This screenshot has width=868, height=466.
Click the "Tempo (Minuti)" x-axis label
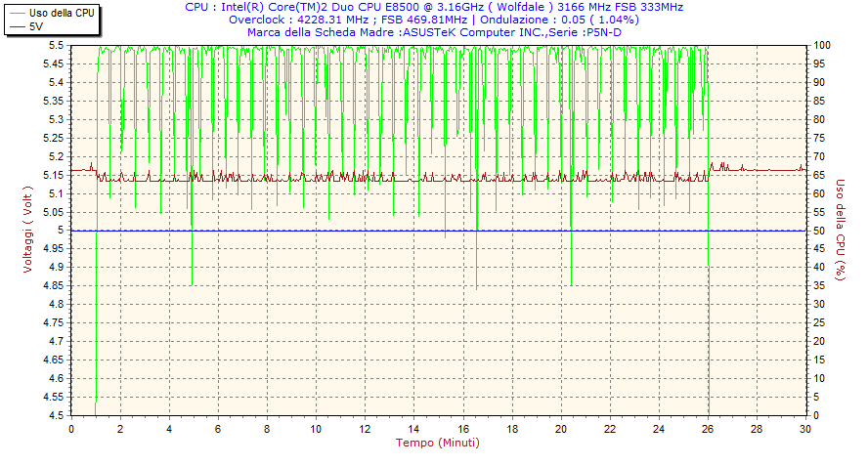[437, 443]
